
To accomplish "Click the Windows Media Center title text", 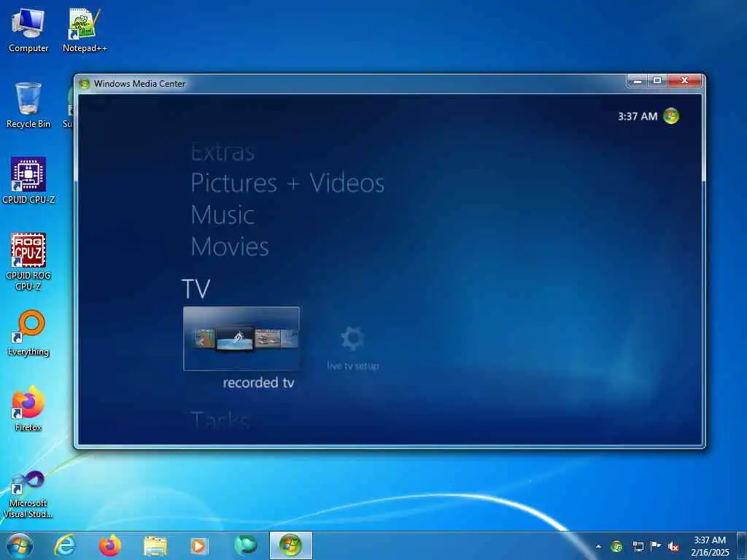I will pyautogui.click(x=139, y=84).
